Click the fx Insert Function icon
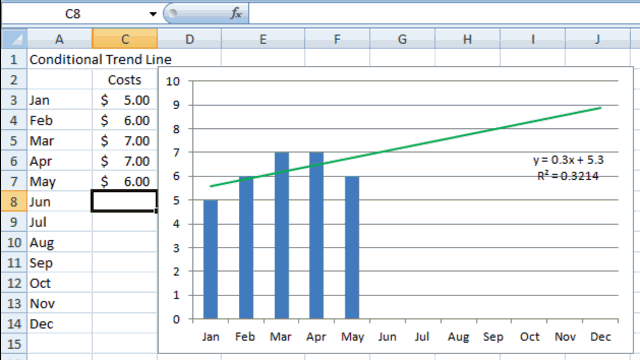Viewport: 640px width, 360px height. pyautogui.click(x=236, y=13)
